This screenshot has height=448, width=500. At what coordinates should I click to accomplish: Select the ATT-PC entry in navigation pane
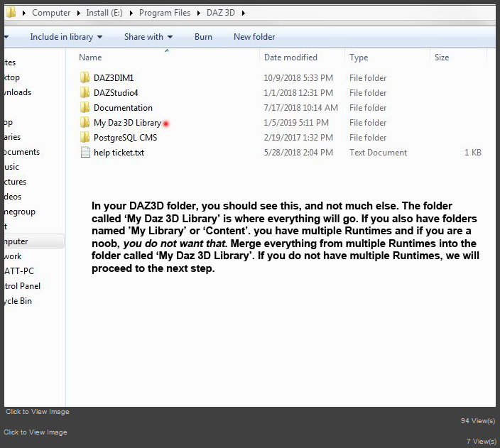coord(19,271)
